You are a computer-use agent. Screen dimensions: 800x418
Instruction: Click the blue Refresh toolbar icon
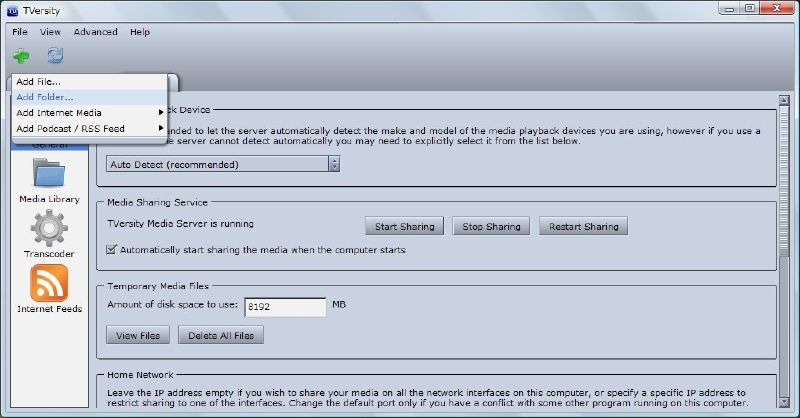55,55
